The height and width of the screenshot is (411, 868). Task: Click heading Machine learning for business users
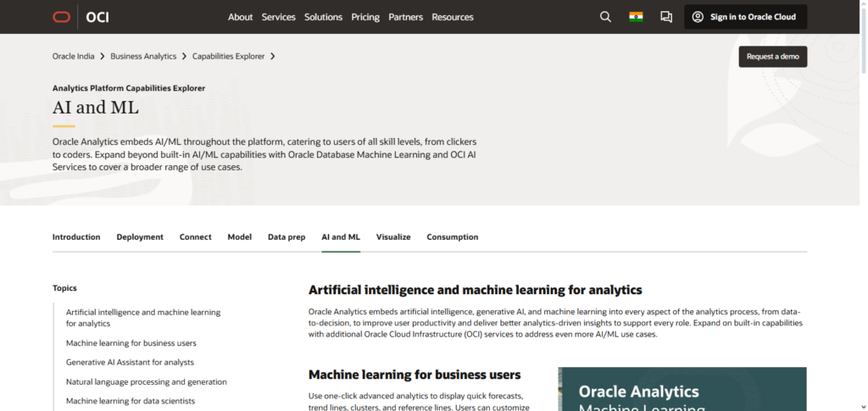click(x=415, y=375)
